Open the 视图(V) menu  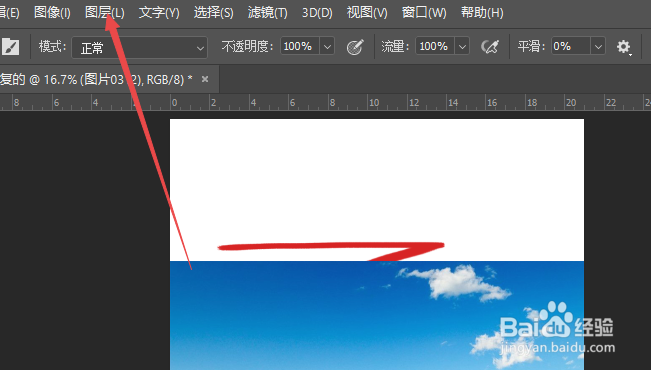pyautogui.click(x=367, y=13)
